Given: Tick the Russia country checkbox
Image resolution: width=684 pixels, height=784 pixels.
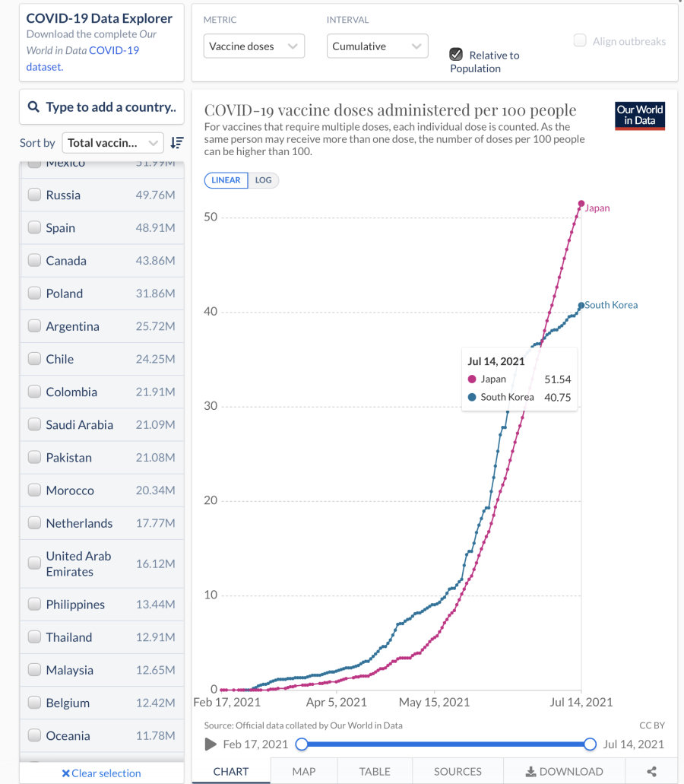Looking at the screenshot, I should pos(34,195).
